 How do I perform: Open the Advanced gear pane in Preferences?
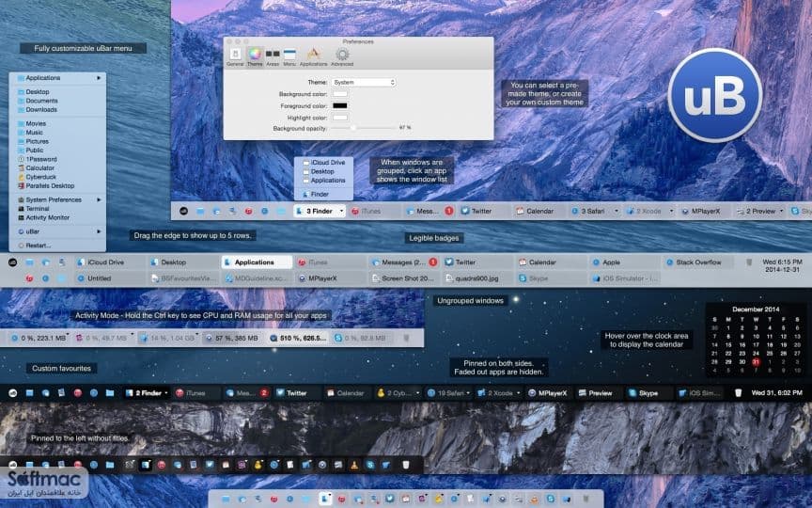[x=342, y=57]
